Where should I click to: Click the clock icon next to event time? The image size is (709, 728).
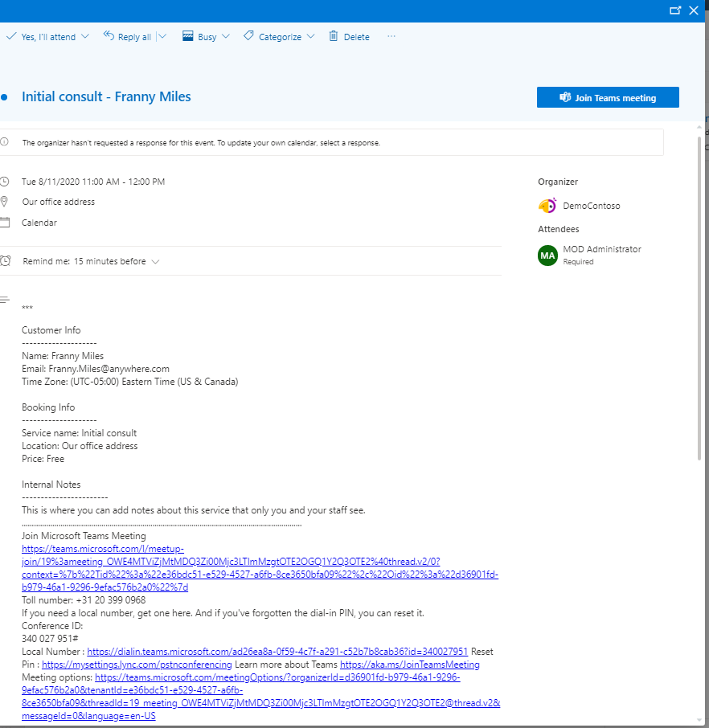click(x=4, y=182)
